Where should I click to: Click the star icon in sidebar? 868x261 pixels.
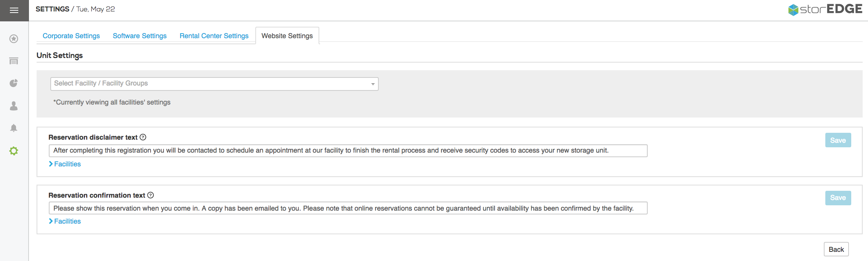14,39
